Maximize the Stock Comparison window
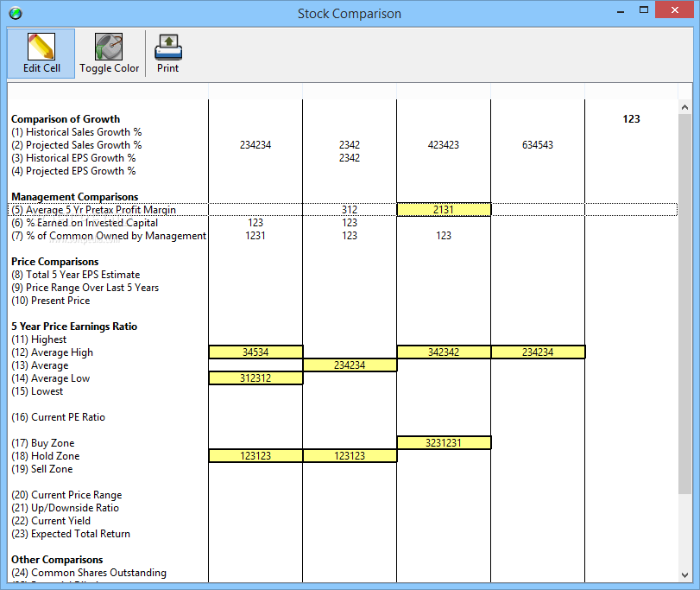The image size is (700, 590). click(x=643, y=10)
